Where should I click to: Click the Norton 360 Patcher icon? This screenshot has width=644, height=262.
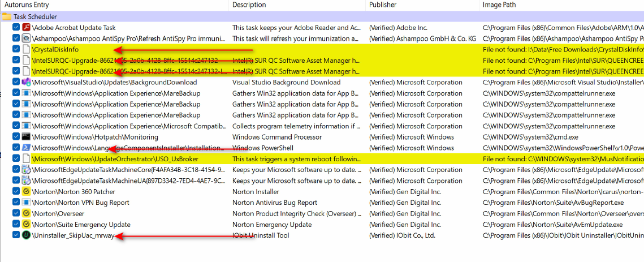coord(26,192)
